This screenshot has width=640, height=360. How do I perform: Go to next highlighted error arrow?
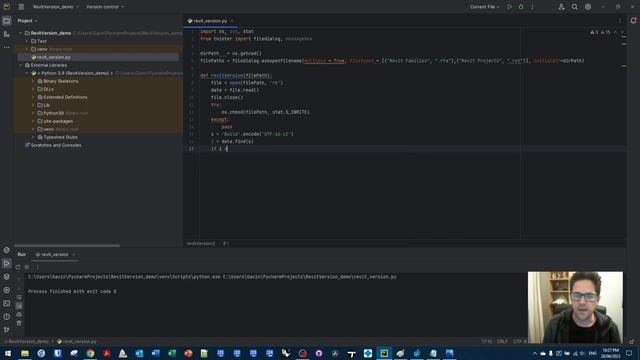(622, 32)
